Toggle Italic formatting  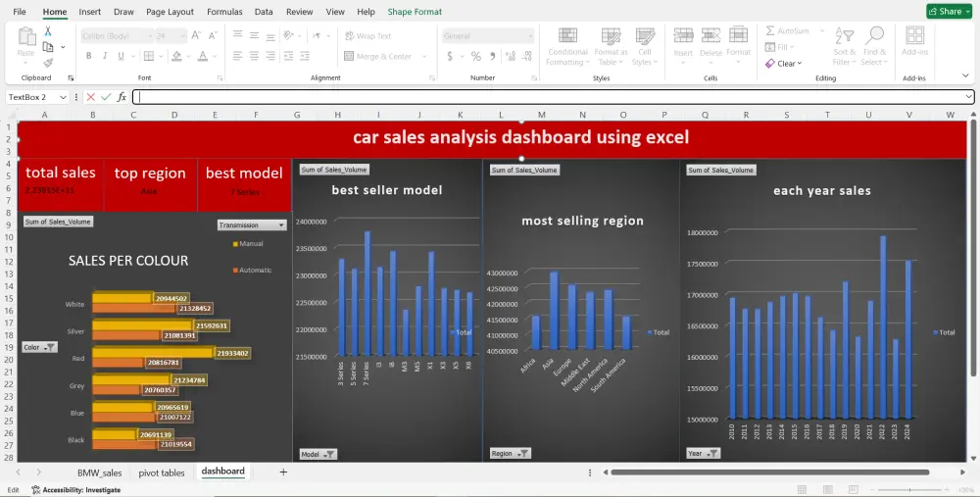click(105, 56)
